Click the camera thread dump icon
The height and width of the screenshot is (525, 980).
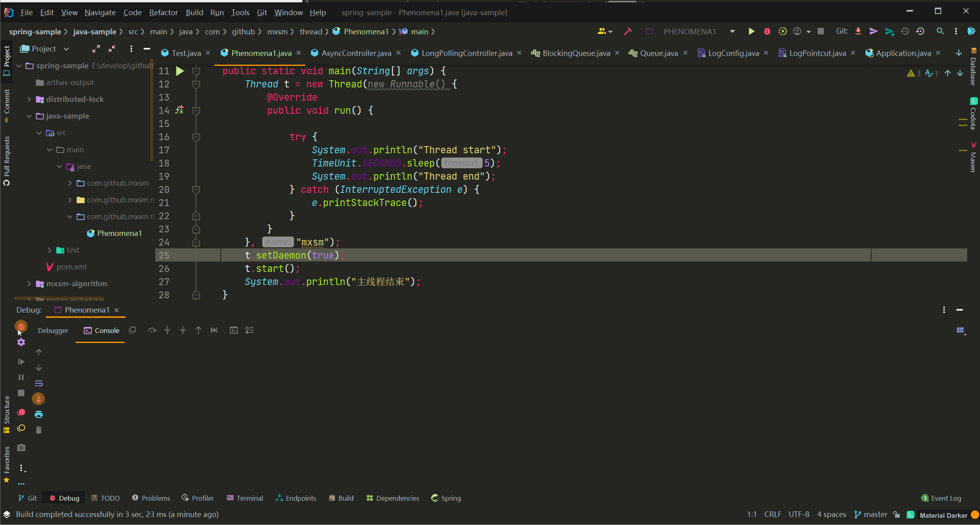click(21, 448)
